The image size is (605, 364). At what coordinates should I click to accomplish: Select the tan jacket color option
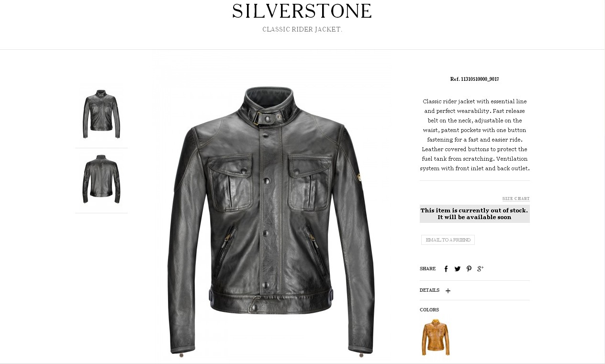pyautogui.click(x=436, y=337)
